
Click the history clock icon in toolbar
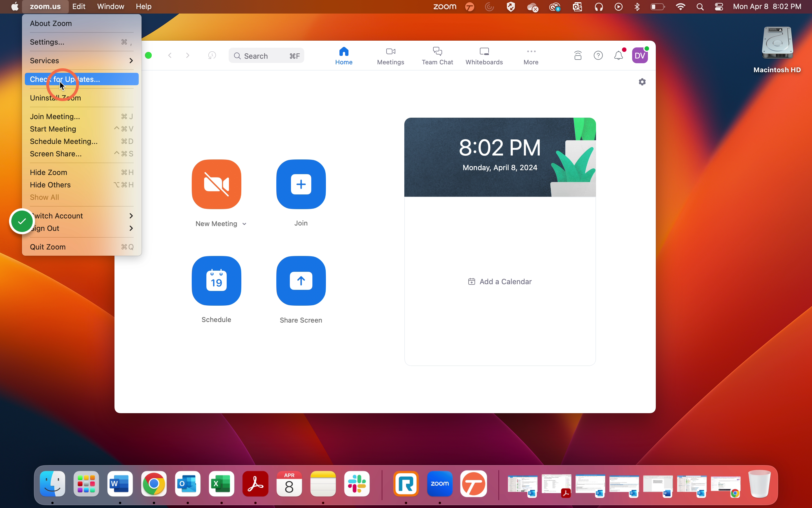[x=212, y=55]
